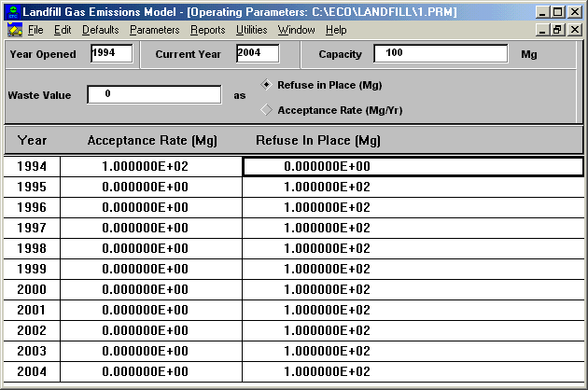
Task: Select the 1999 year cell
Action: click(x=32, y=269)
